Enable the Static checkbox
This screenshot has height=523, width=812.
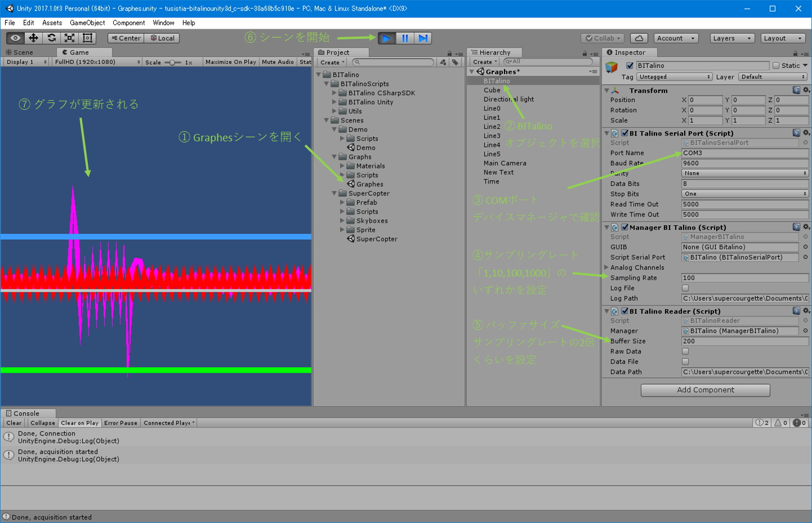click(776, 66)
